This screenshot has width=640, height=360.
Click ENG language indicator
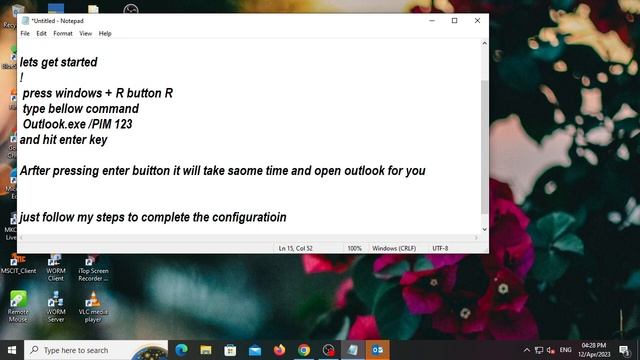(565, 350)
